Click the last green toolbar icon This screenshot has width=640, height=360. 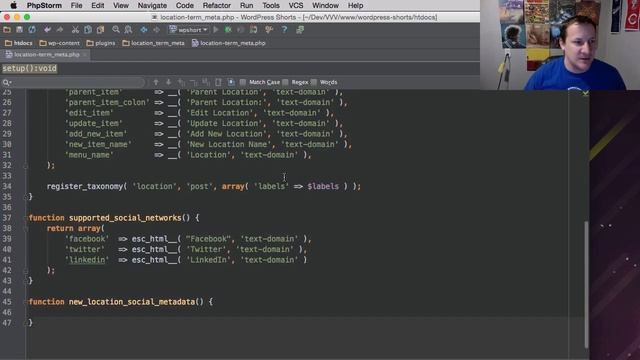300,30
